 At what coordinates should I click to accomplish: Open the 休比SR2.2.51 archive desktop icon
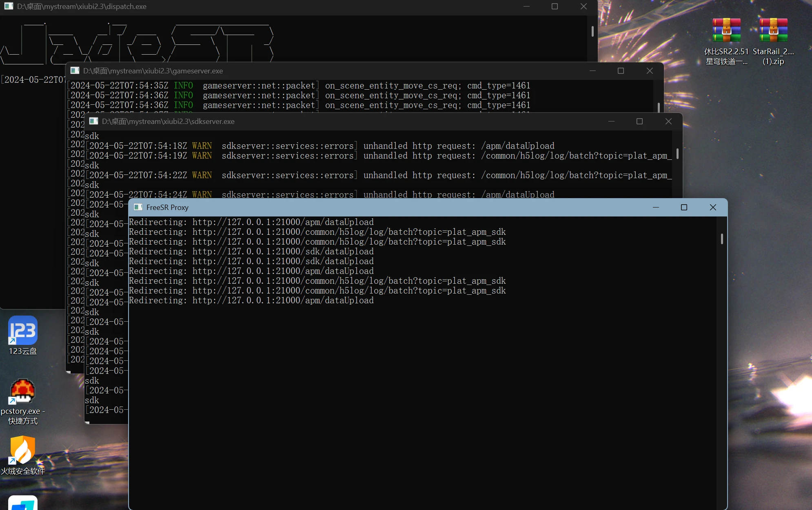pyautogui.click(x=726, y=31)
